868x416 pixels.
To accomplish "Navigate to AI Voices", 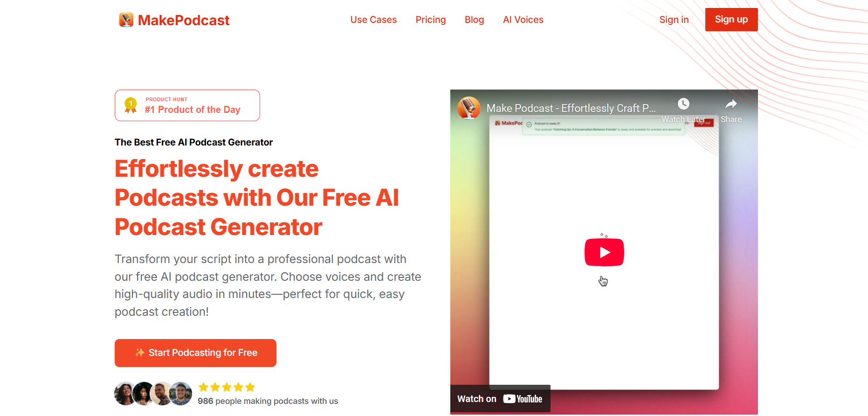I will pyautogui.click(x=523, y=20).
